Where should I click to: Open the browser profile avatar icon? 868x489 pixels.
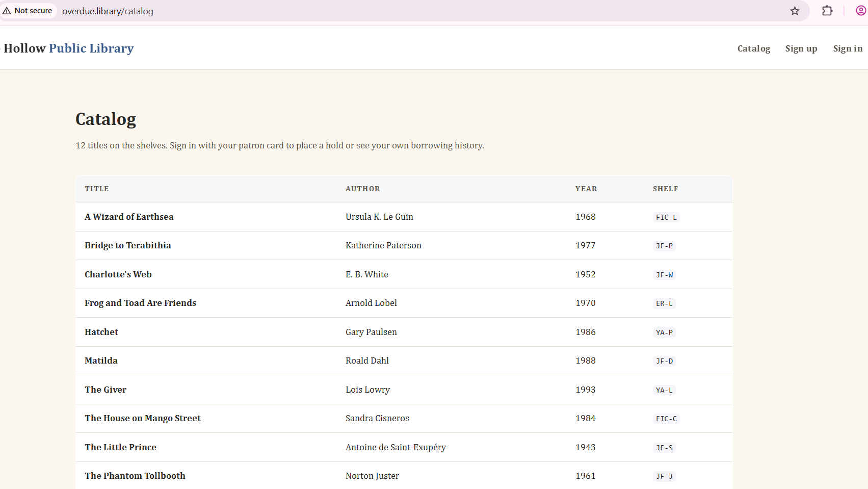click(x=860, y=11)
